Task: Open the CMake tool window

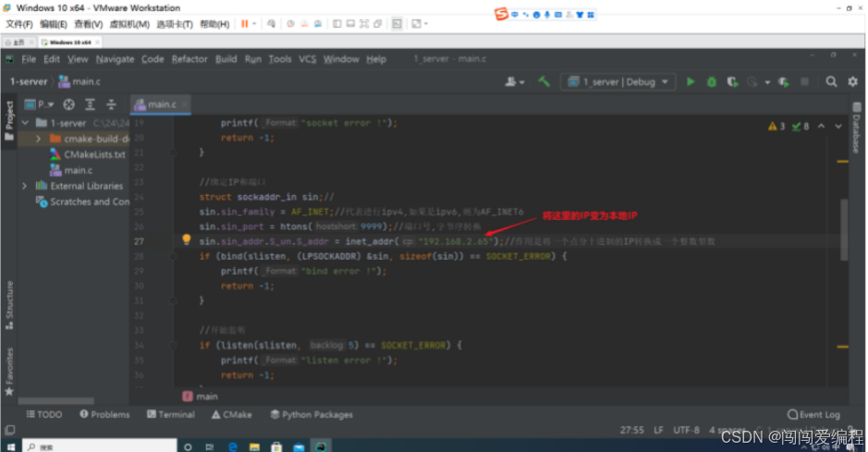Action: coord(231,414)
